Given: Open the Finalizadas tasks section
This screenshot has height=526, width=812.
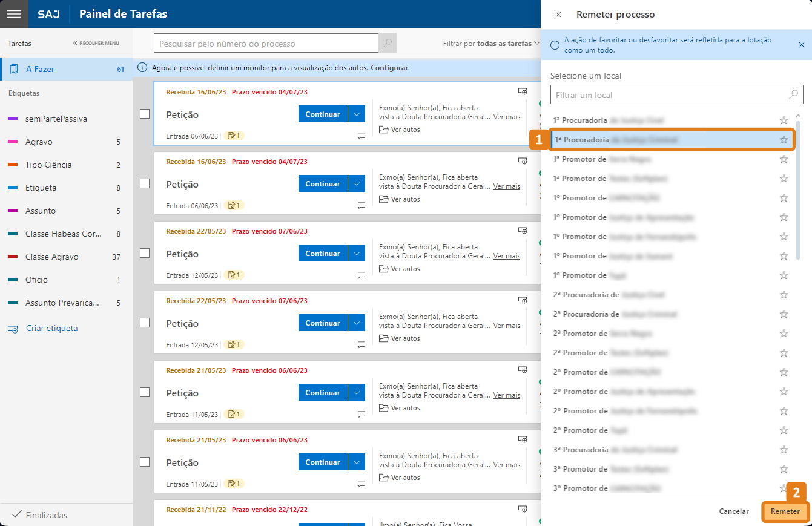Looking at the screenshot, I should tap(46, 515).
